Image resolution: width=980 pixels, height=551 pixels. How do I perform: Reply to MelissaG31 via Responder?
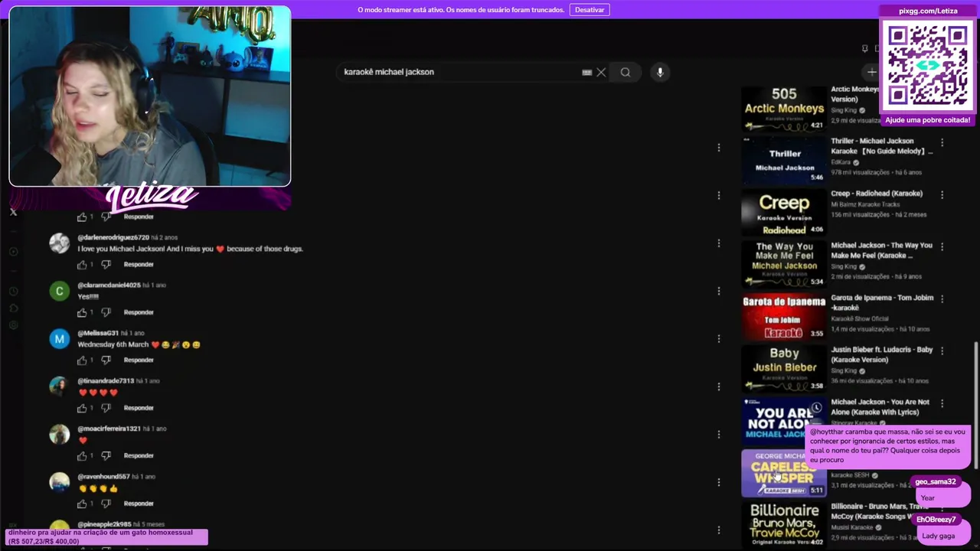click(139, 360)
